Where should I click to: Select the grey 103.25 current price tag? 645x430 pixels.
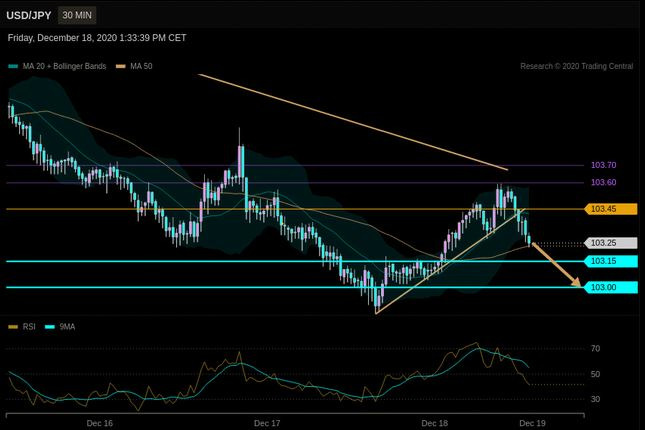[x=611, y=243]
